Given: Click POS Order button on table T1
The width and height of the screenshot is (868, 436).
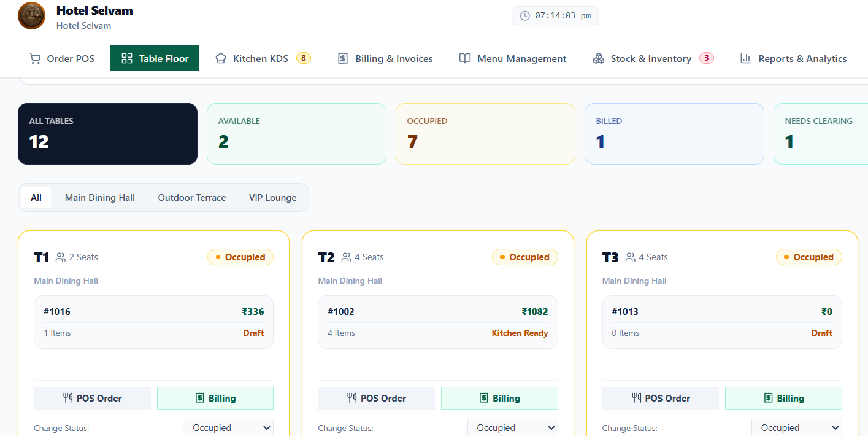Looking at the screenshot, I should tap(92, 398).
